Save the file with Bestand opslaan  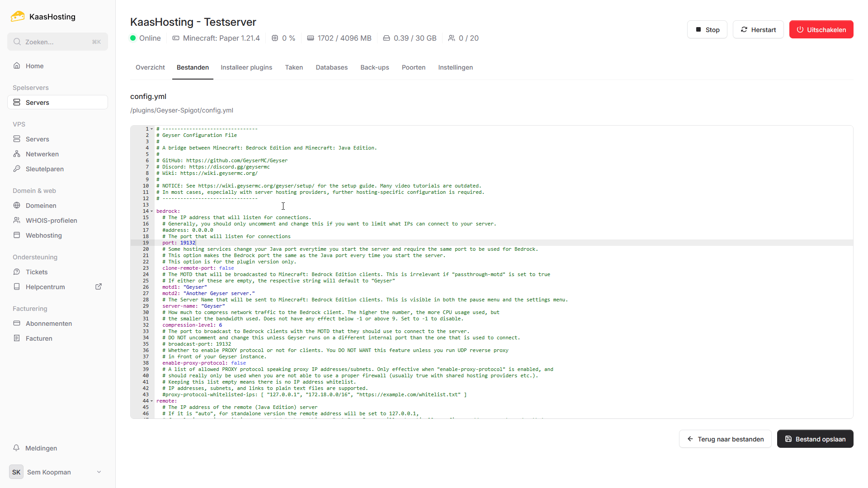[x=815, y=439]
